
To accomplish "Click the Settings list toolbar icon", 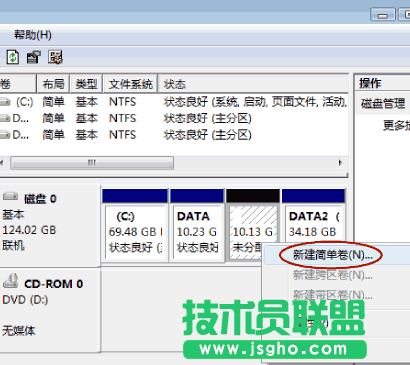I will click(55, 57).
